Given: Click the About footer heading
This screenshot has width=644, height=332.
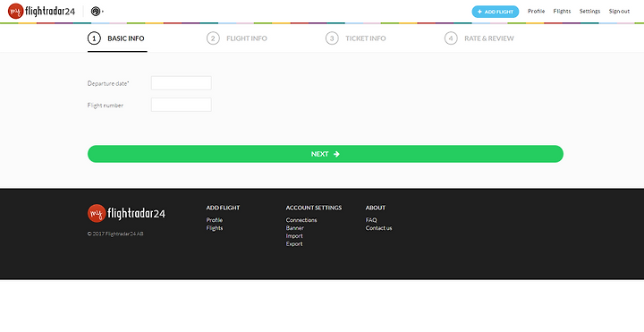Looking at the screenshot, I should [376, 208].
